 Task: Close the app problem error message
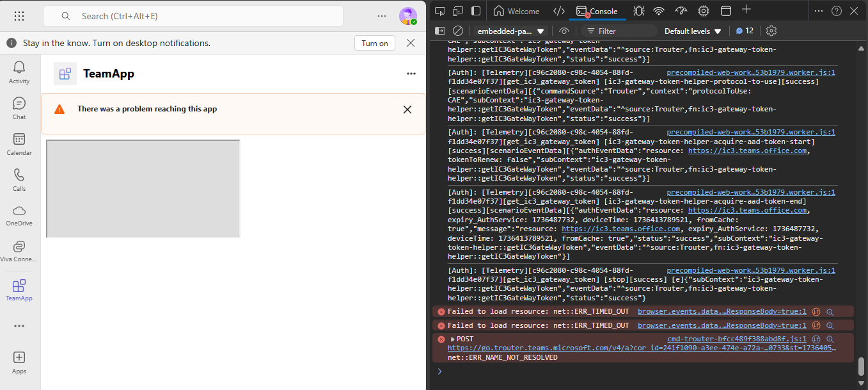tap(407, 110)
